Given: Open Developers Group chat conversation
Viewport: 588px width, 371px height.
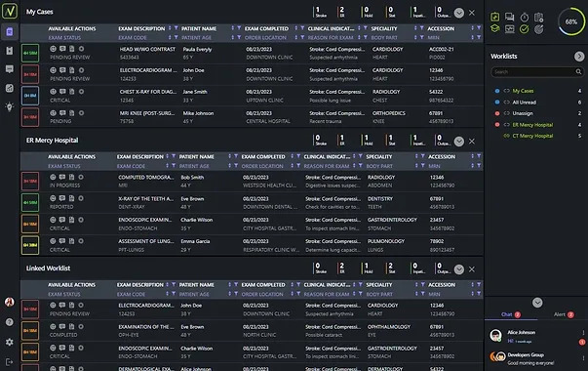Looking at the screenshot, I should click(x=536, y=358).
